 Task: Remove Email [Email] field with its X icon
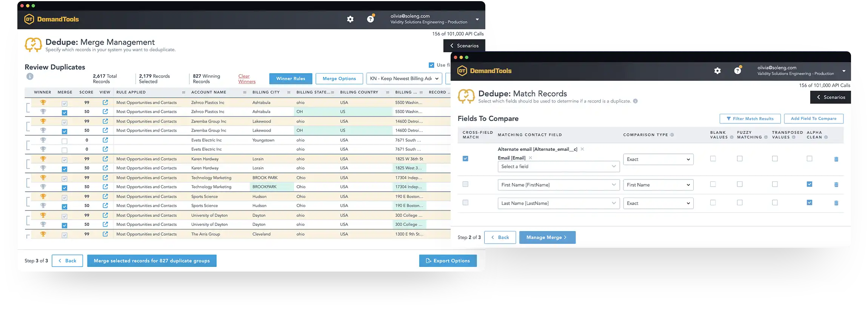(530, 158)
